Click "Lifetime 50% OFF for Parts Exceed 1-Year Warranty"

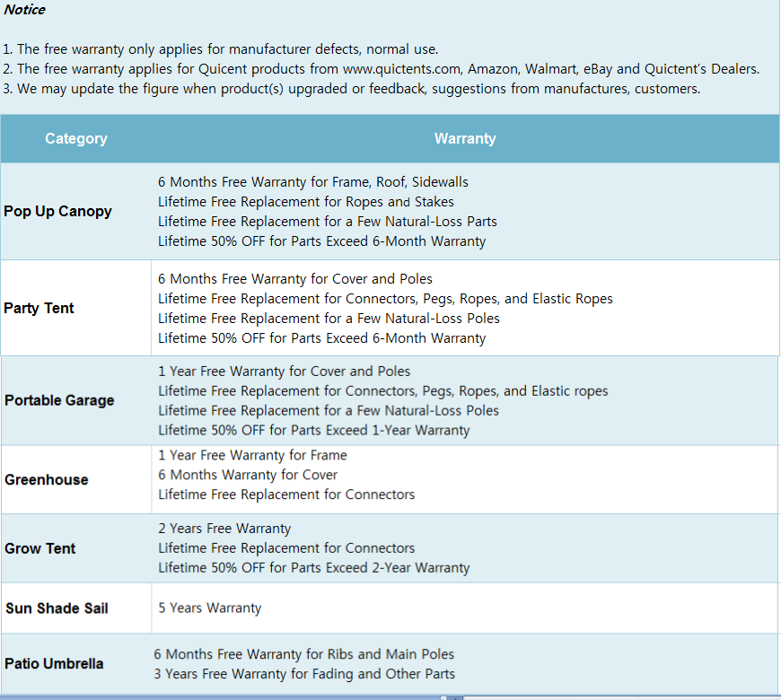point(314,431)
